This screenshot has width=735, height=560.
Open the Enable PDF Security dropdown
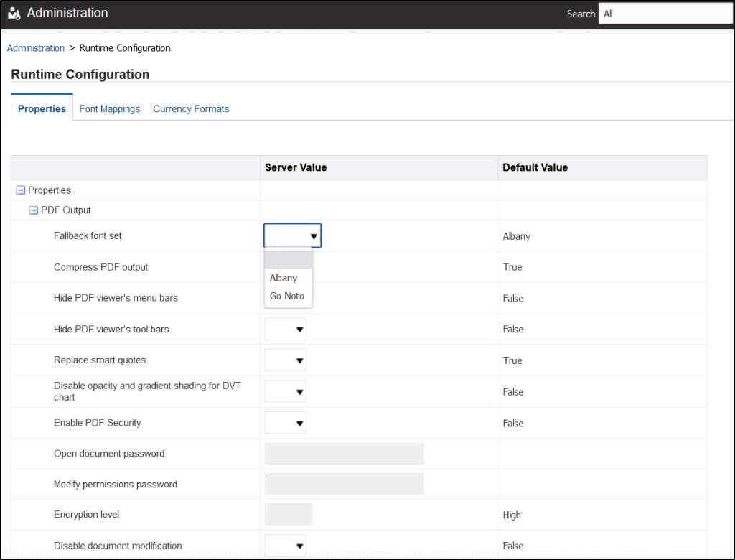coord(286,423)
